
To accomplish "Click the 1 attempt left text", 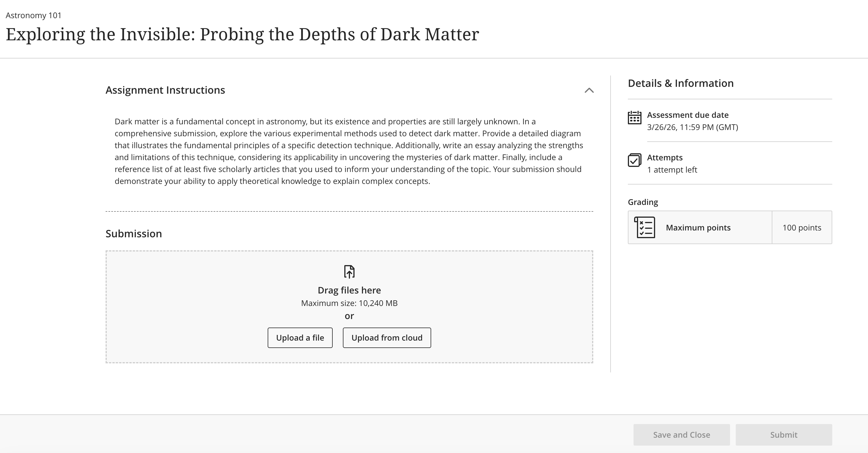I will click(672, 169).
